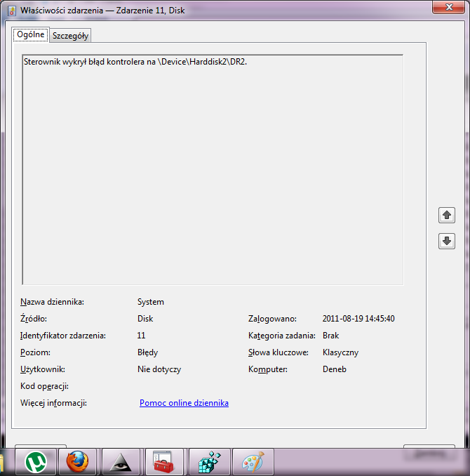Viewport: 470px width, 476px height.
Task: Select the Brak task category value
Action: 330,336
